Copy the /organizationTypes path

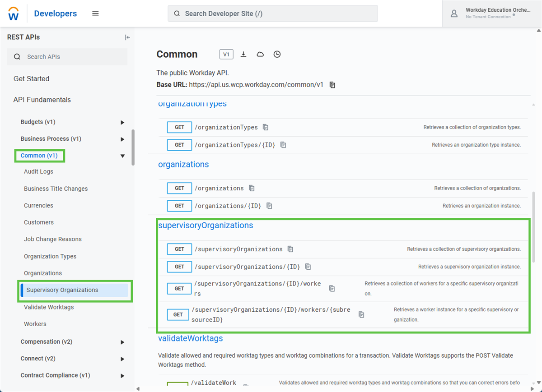point(266,127)
